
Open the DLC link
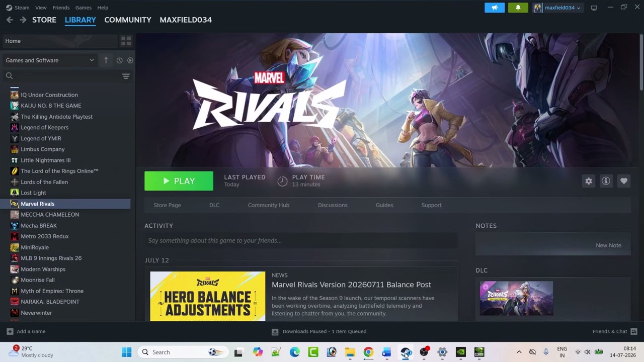pos(214,205)
